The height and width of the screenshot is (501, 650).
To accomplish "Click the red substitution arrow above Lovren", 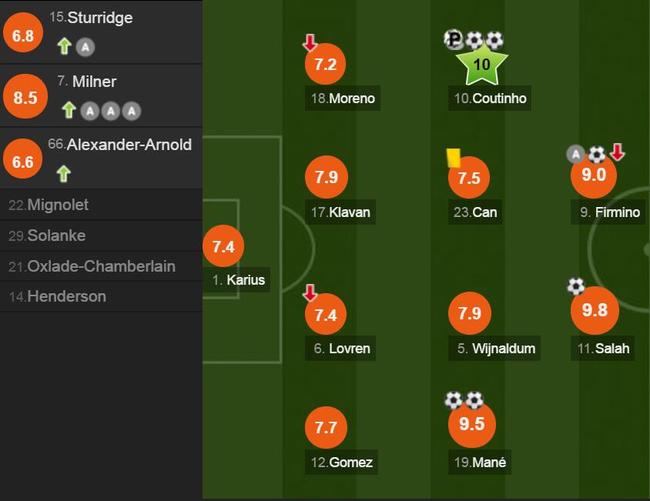I will coord(310,292).
